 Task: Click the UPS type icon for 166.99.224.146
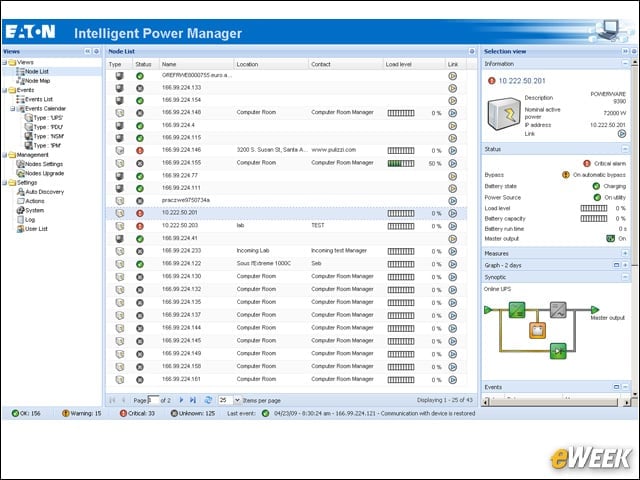(x=119, y=151)
